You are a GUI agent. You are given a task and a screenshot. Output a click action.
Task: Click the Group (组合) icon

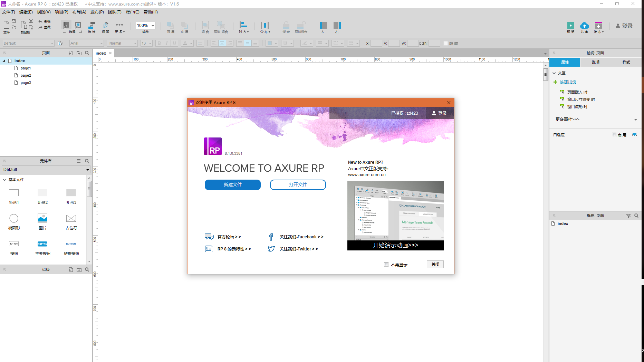click(205, 25)
